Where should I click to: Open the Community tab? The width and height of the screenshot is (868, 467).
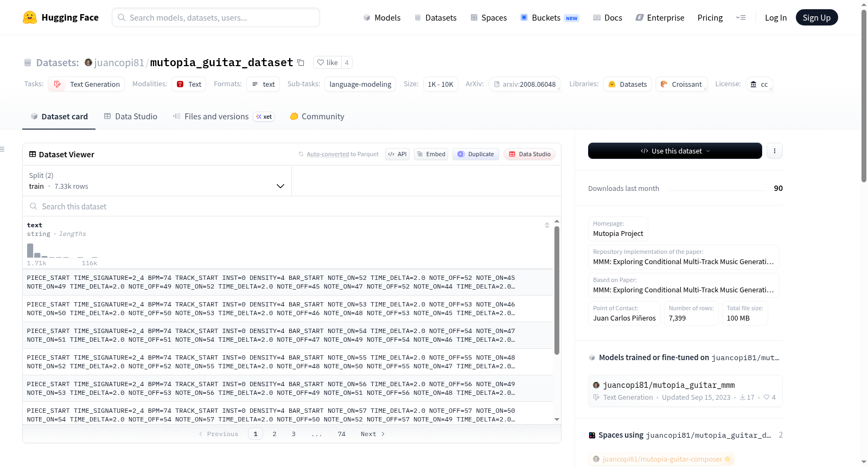pyautogui.click(x=317, y=116)
